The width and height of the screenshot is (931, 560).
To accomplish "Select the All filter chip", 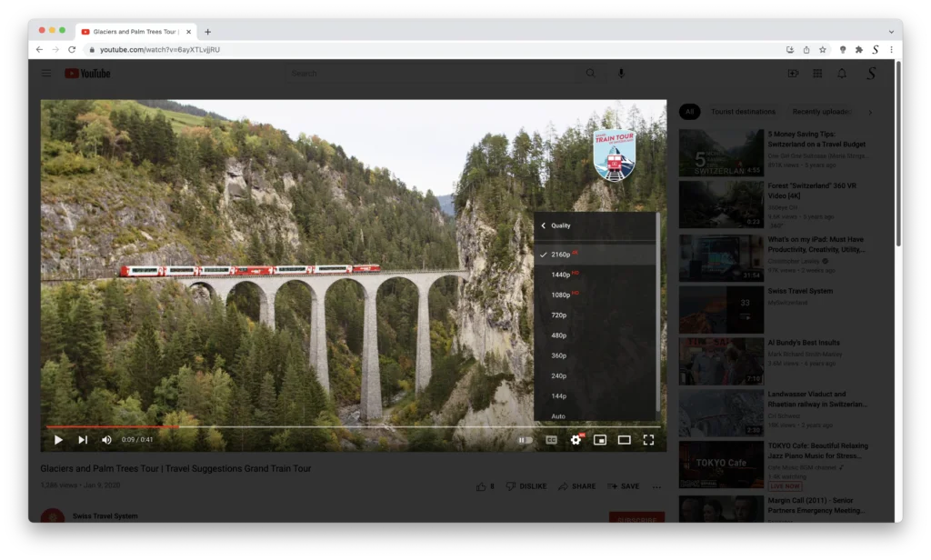I will 689,112.
